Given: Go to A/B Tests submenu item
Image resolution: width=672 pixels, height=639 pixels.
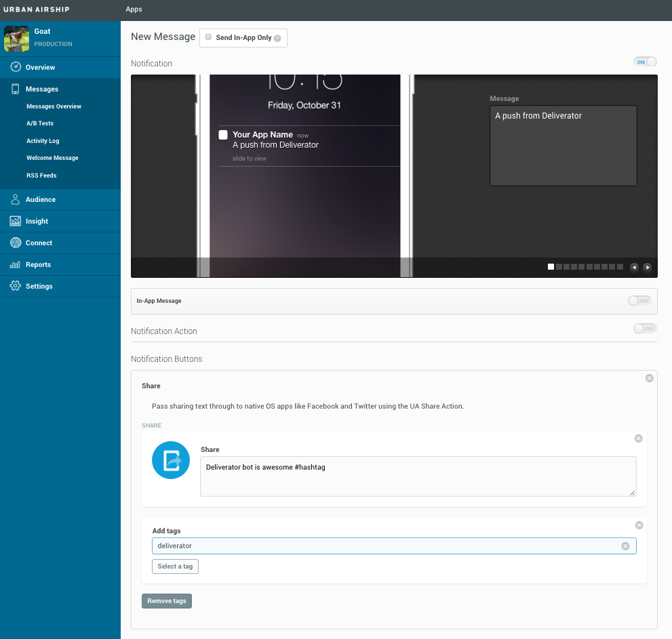Looking at the screenshot, I should [x=40, y=123].
